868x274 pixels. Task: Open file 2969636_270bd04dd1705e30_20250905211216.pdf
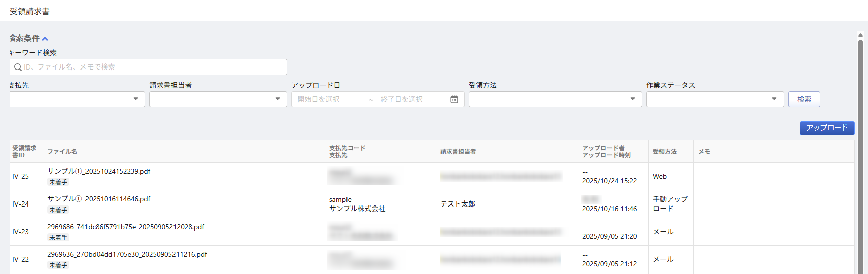[127, 254]
